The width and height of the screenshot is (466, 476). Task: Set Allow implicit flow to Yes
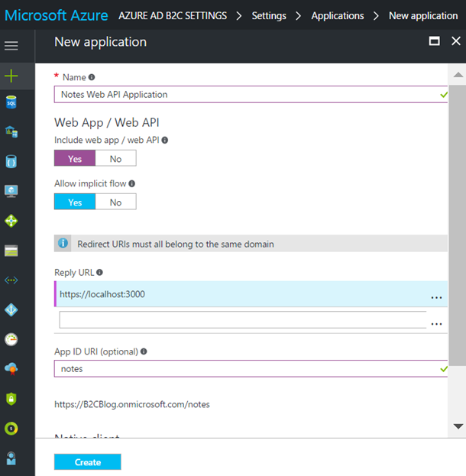tap(75, 202)
